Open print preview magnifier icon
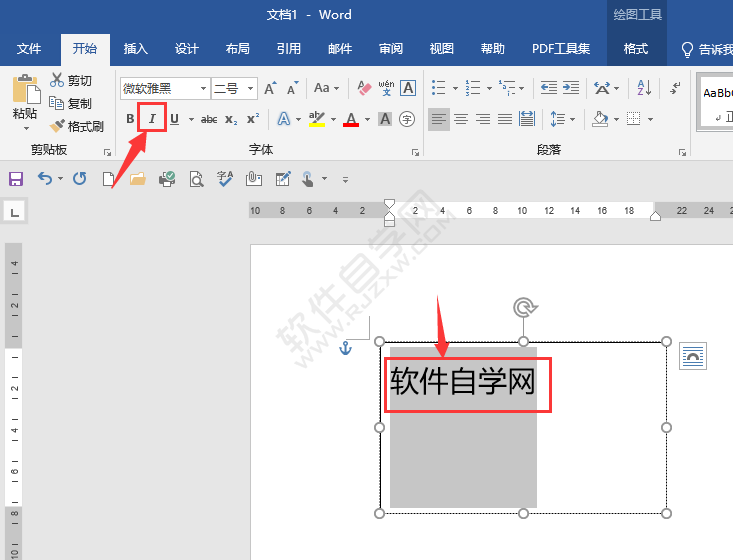 (x=196, y=179)
